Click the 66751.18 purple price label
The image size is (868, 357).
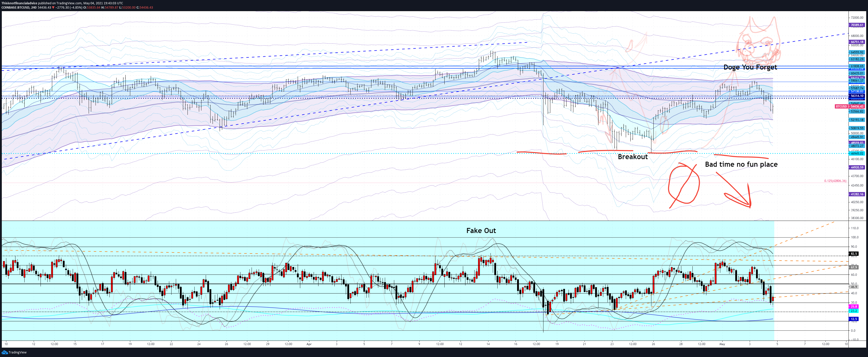point(857,42)
